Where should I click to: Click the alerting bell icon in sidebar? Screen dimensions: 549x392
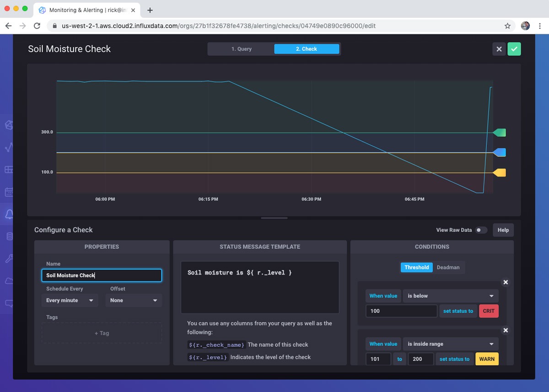[9, 214]
